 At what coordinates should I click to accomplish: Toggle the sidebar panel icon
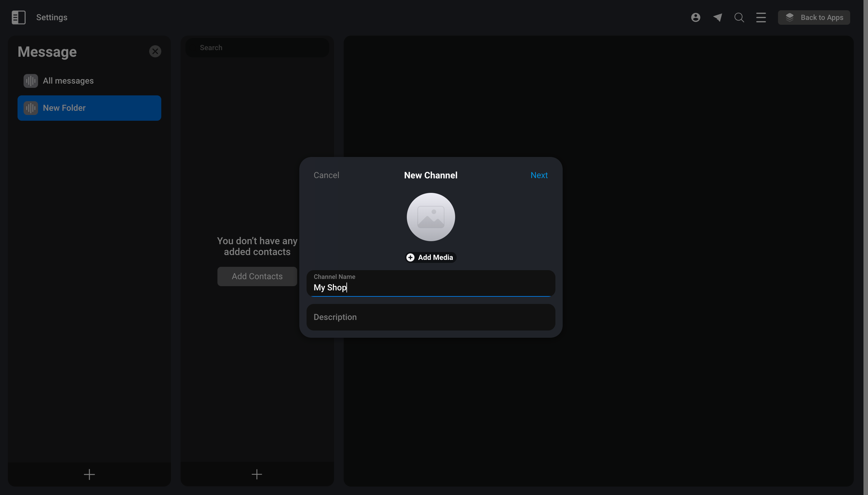(18, 17)
